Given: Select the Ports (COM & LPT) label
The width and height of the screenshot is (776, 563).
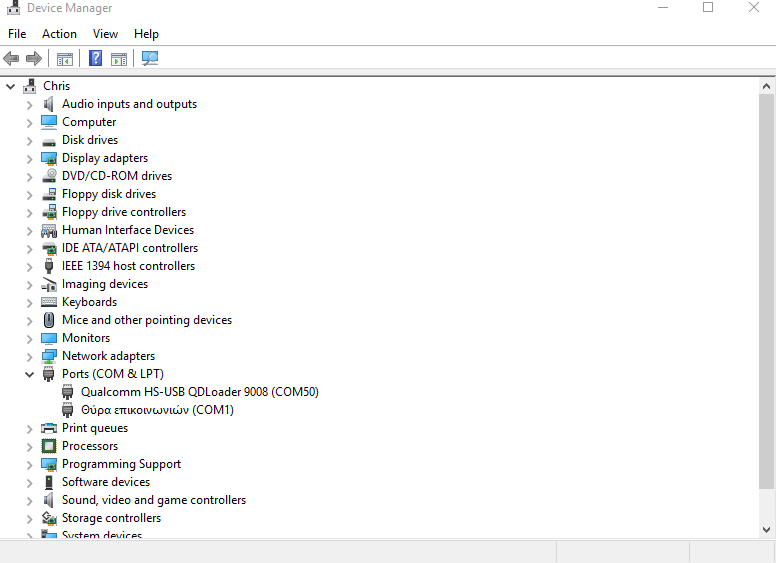Looking at the screenshot, I should (x=113, y=374).
